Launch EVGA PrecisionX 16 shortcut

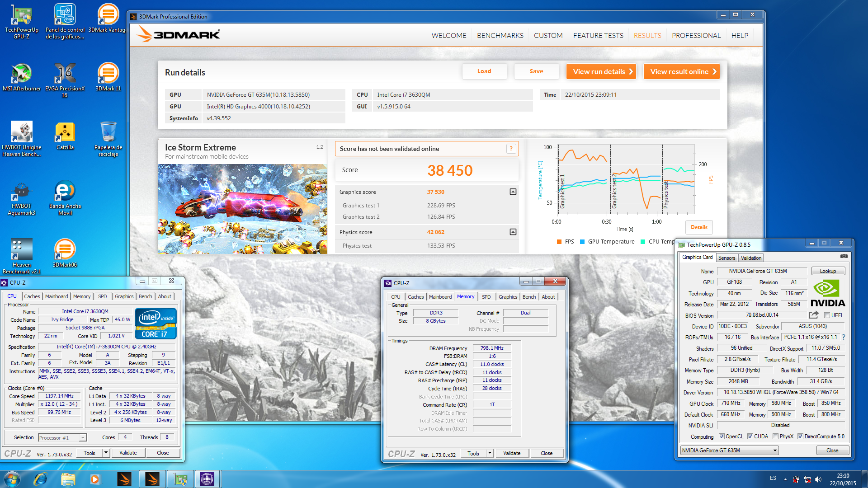coord(65,80)
